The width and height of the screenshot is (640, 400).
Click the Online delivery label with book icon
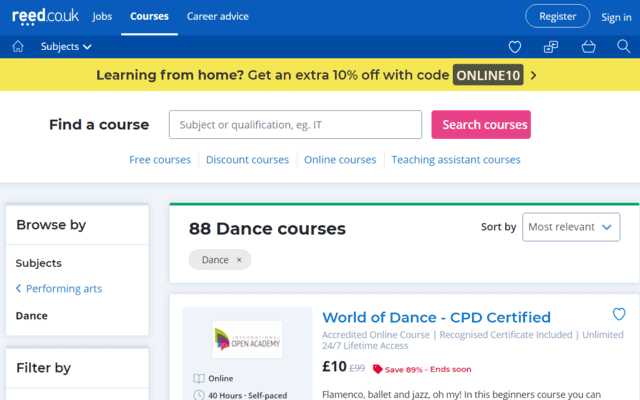point(213,378)
